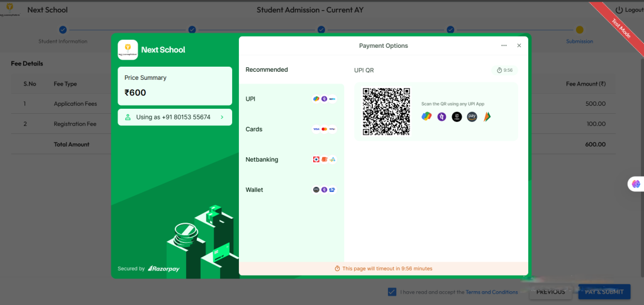This screenshot has height=305, width=644.
Task: Click the Student Information step checkmark
Action: [62, 30]
